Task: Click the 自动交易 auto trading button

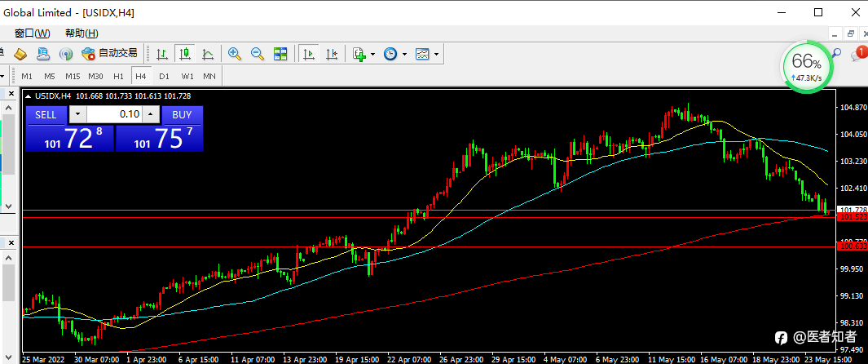Action: [109, 54]
